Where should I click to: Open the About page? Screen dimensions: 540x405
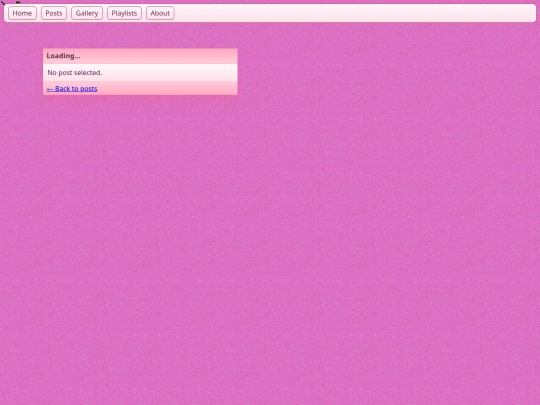tap(160, 13)
